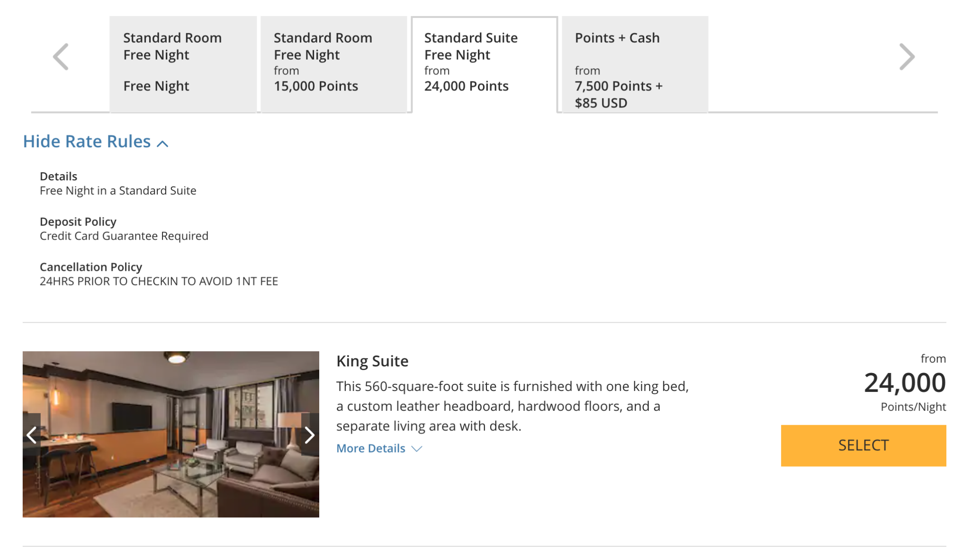Click the 7,500 Points + $85 USD price
The height and width of the screenshot is (560, 970).
coord(618,94)
